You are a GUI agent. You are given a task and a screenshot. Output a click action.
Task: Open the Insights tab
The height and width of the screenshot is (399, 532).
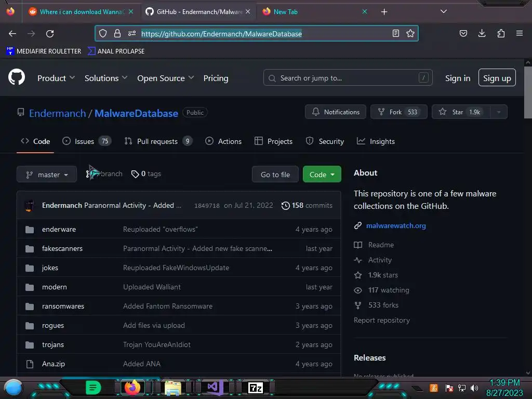click(376, 141)
